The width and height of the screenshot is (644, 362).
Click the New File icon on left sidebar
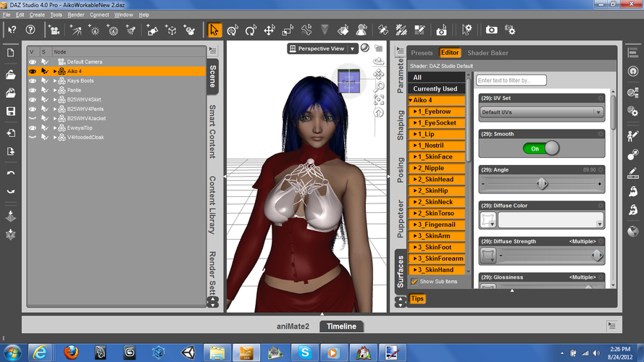point(11,53)
